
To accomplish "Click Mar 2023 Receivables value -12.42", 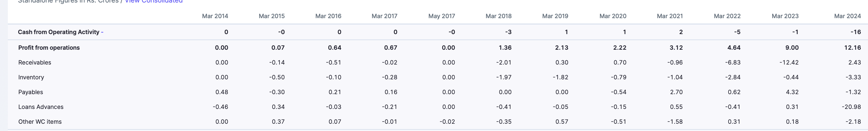I will coord(789,63).
